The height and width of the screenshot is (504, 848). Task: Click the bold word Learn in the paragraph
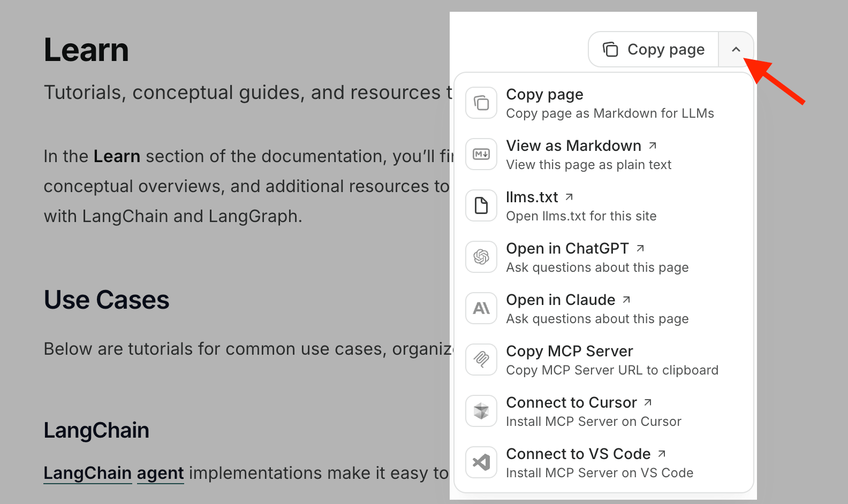click(117, 156)
